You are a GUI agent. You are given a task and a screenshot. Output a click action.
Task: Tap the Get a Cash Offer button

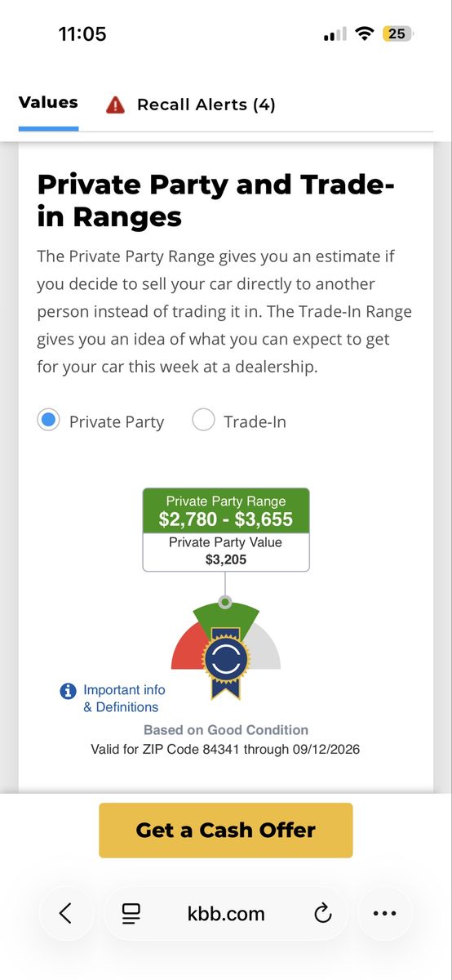coord(226,830)
